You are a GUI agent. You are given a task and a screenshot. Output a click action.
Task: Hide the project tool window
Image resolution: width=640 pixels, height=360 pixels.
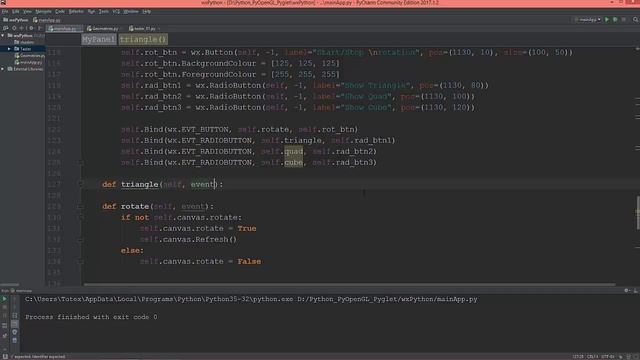pyautogui.click(x=40, y=28)
